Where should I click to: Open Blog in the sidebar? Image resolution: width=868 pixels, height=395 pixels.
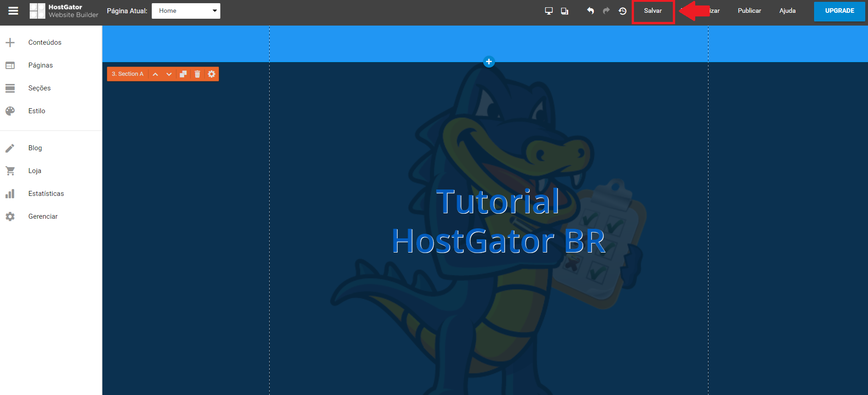35,148
